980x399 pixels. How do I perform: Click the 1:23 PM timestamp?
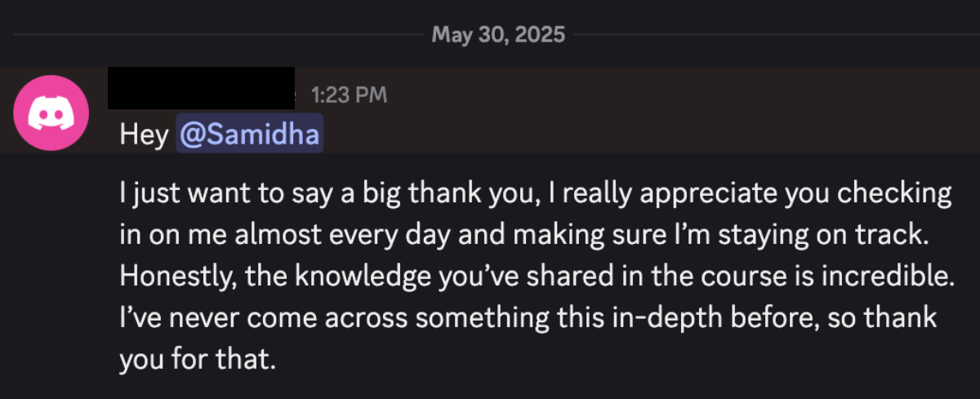349,95
